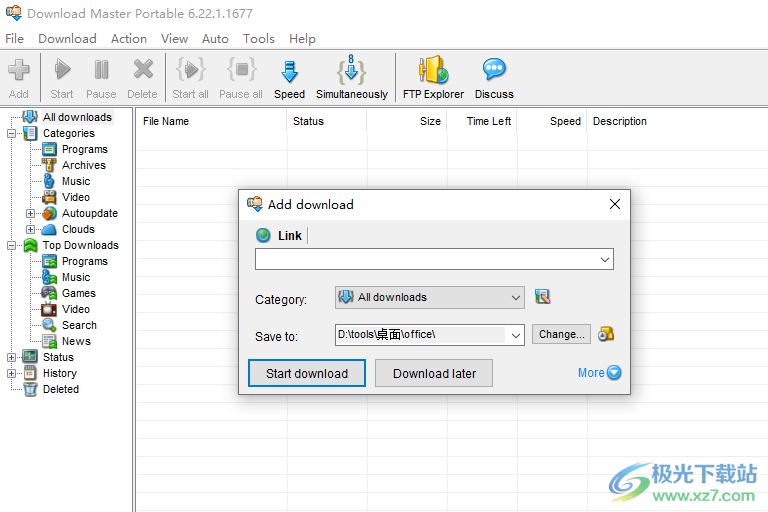Select Video under Top Downloads
The height and width of the screenshot is (512, 768).
76,309
